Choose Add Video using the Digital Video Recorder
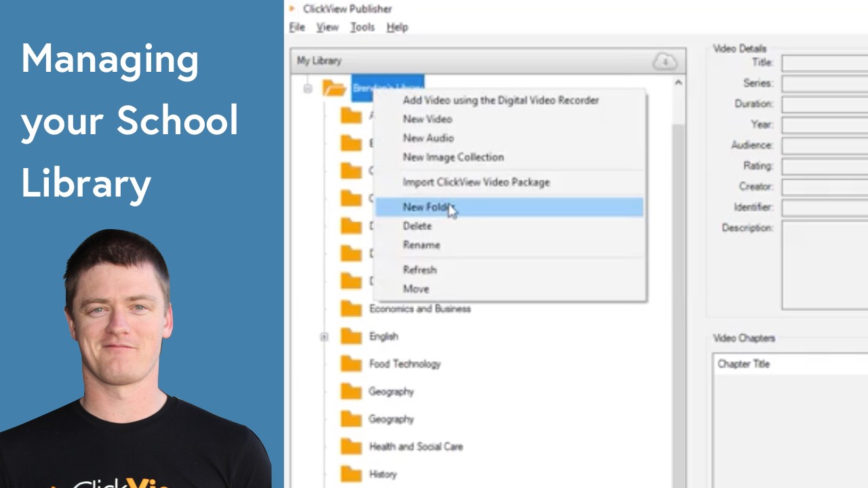The height and width of the screenshot is (488, 868). [509, 100]
